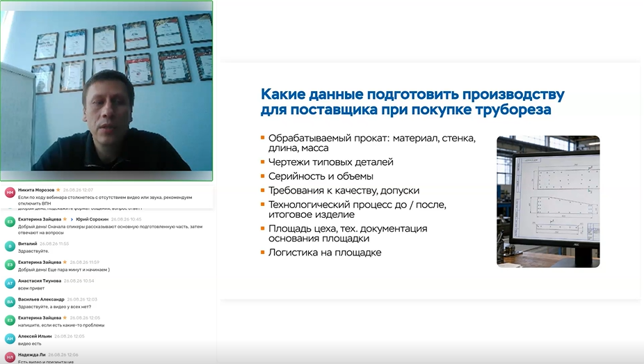The height and width of the screenshot is (364, 644).
Task: Click the message 'видео есть'
Action: (30, 344)
